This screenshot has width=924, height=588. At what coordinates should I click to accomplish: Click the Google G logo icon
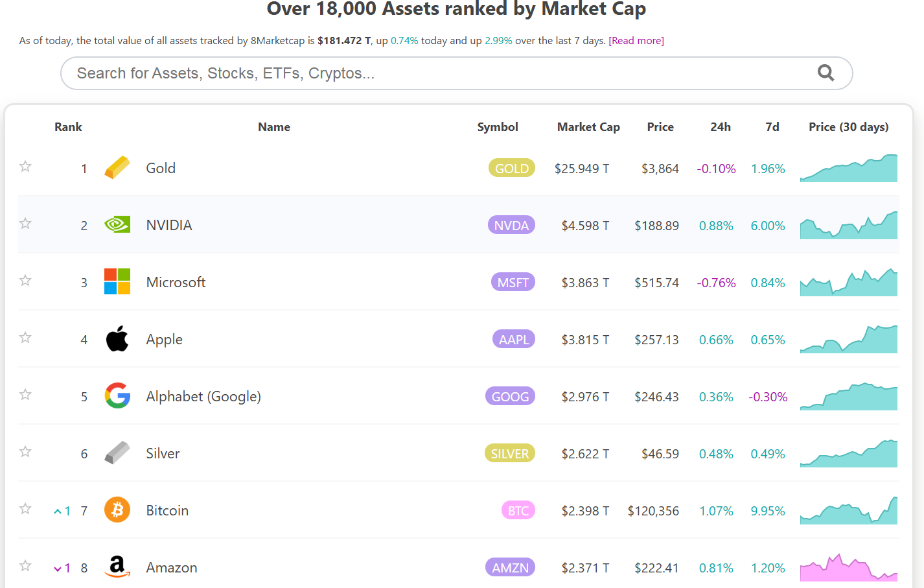coord(117,396)
